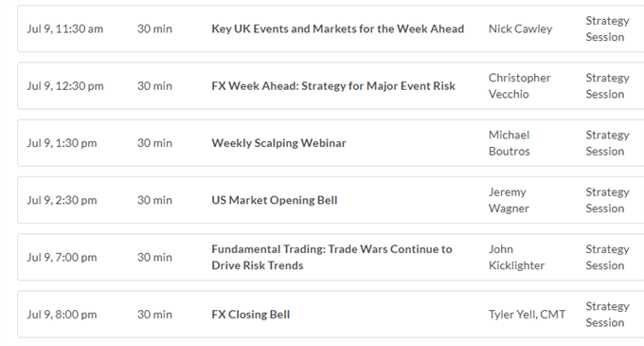The height and width of the screenshot is (346, 644).
Task: Select the Jul 9, 8:00 pm row
Action: [x=331, y=315]
